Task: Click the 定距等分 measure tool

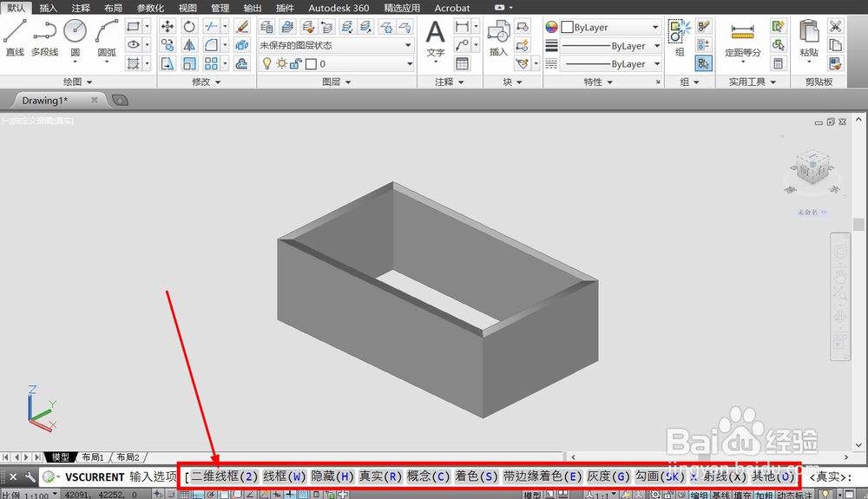Action: point(743,40)
